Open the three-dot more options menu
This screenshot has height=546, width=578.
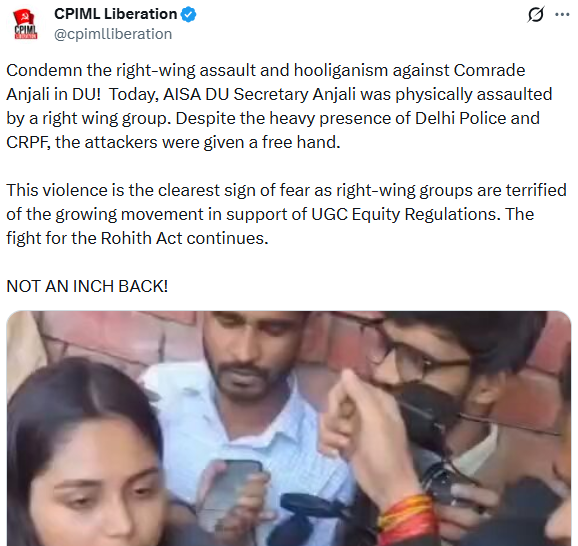562,15
